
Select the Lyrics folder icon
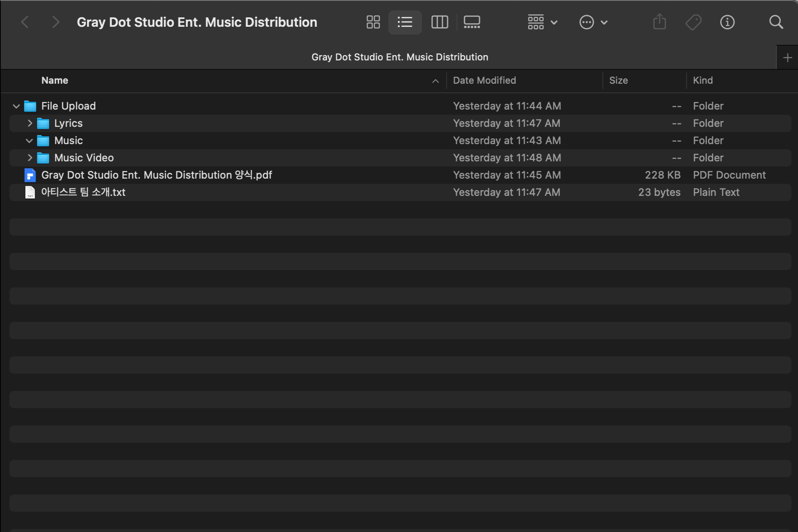[43, 123]
